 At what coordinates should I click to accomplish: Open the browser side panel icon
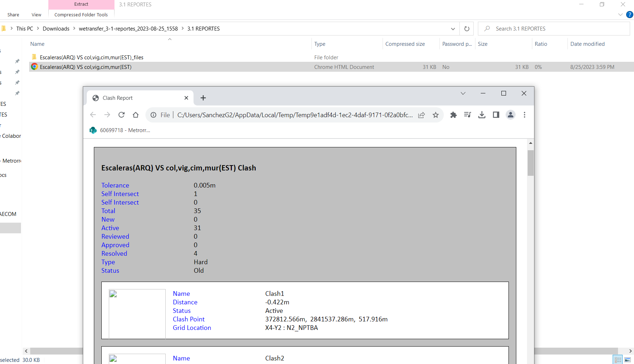click(x=496, y=115)
